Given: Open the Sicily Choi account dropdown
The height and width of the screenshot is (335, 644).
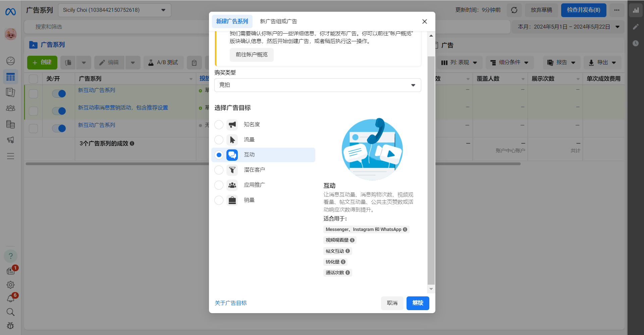Looking at the screenshot, I should click(114, 10).
